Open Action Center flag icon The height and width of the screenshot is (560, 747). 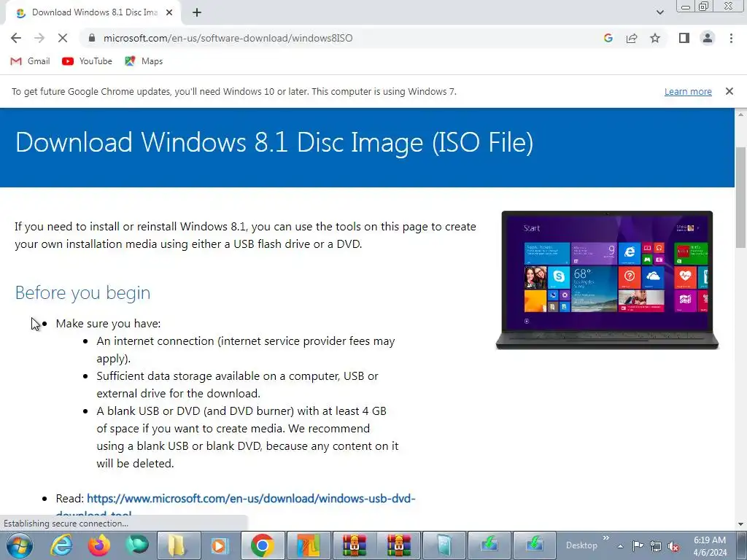pyautogui.click(x=638, y=545)
